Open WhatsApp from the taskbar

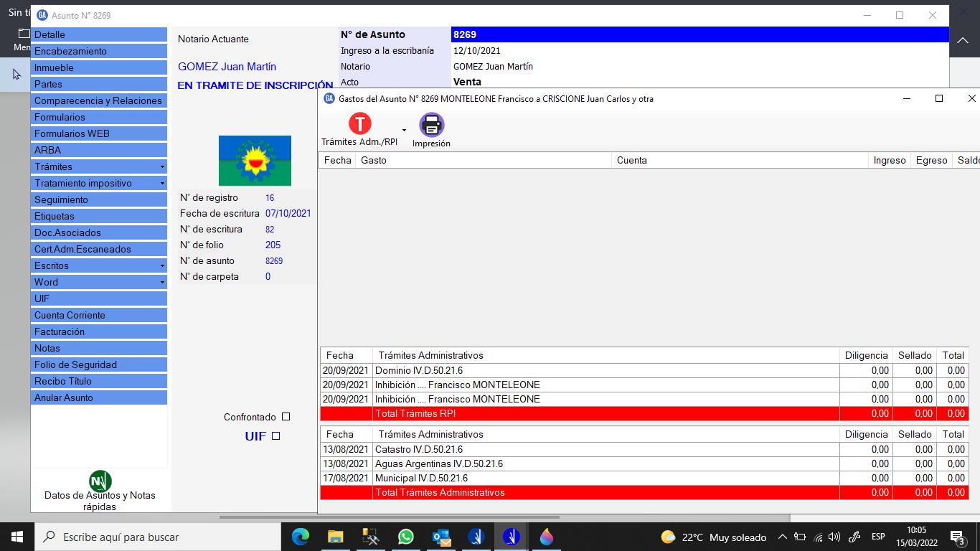tap(405, 537)
